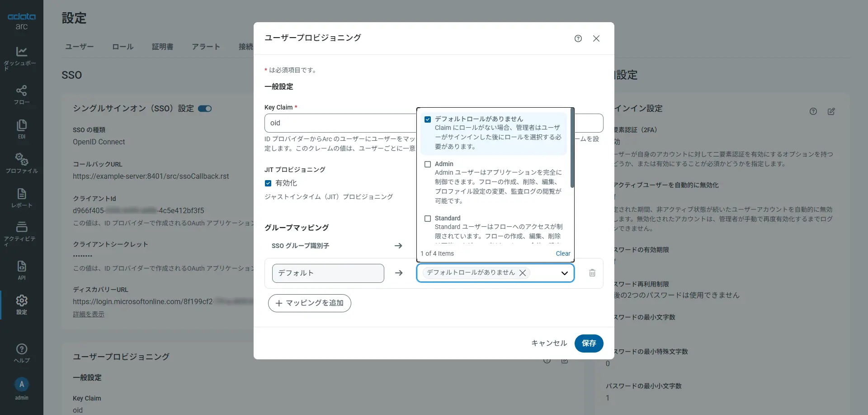Click the マッピングを追加 button

(310, 303)
